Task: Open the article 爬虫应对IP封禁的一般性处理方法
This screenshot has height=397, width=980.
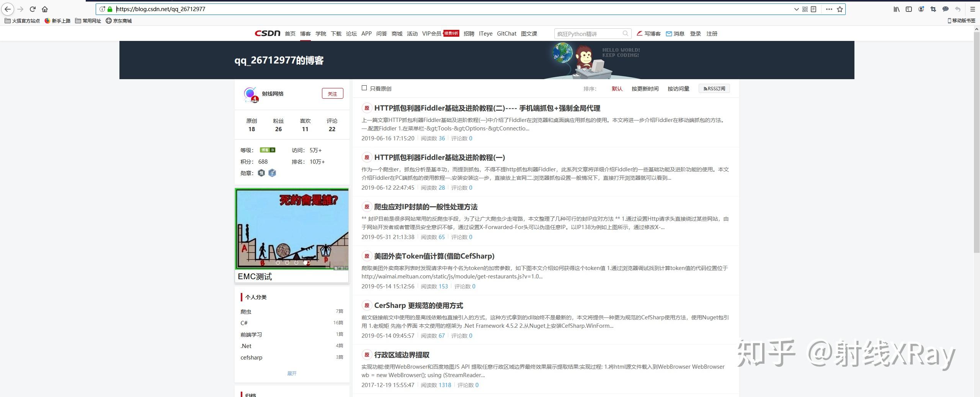Action: (426, 207)
